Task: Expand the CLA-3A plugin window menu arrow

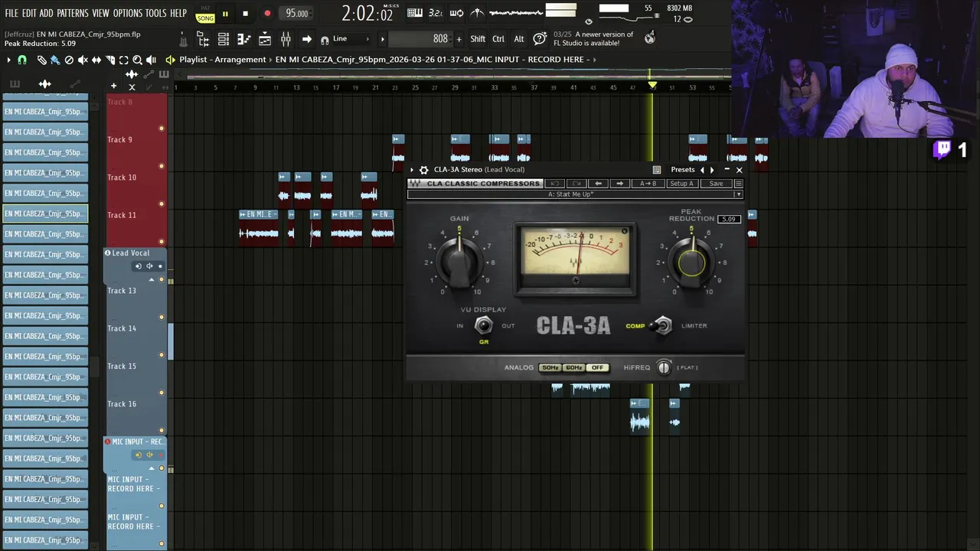Action: (x=412, y=170)
